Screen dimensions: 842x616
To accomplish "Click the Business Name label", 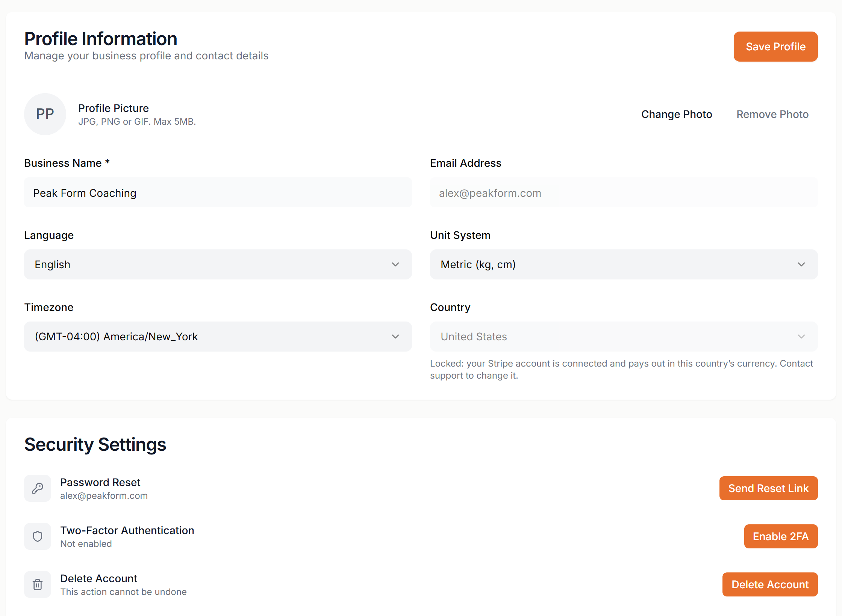I will (67, 163).
